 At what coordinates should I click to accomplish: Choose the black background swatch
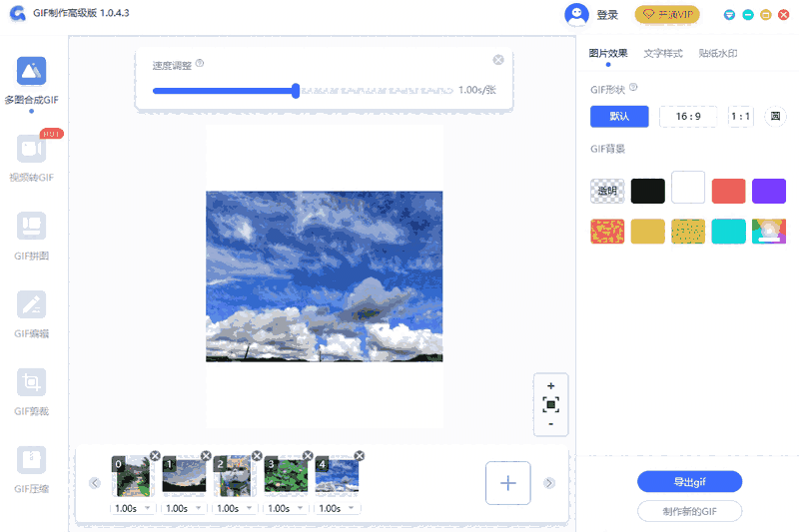click(647, 191)
